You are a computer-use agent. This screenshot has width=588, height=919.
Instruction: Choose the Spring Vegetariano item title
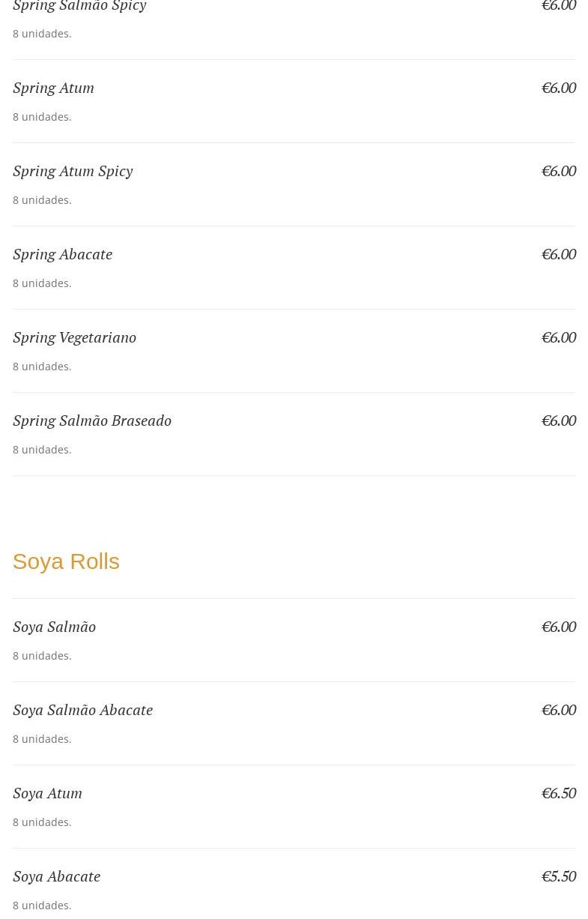74,337
